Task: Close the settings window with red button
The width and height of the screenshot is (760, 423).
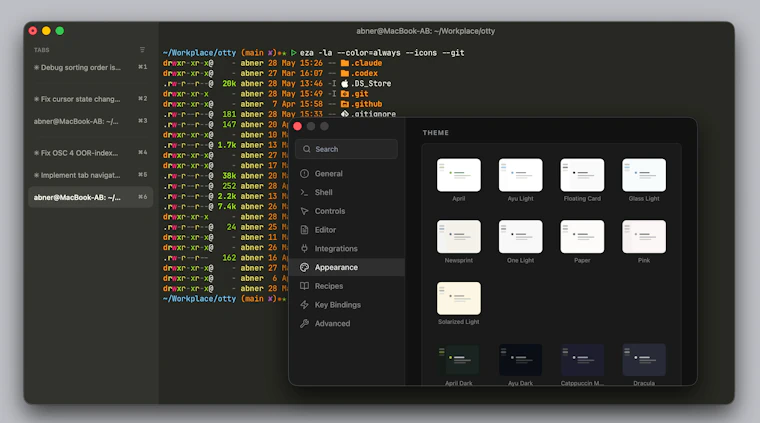Action: click(298, 126)
